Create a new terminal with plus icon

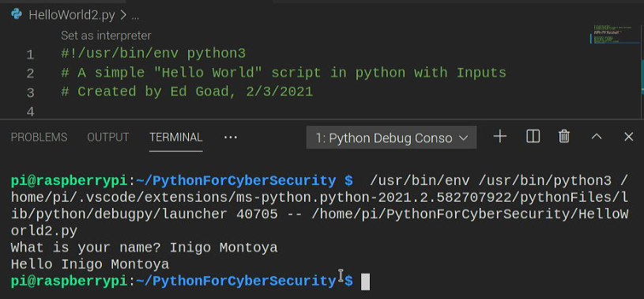click(x=500, y=137)
